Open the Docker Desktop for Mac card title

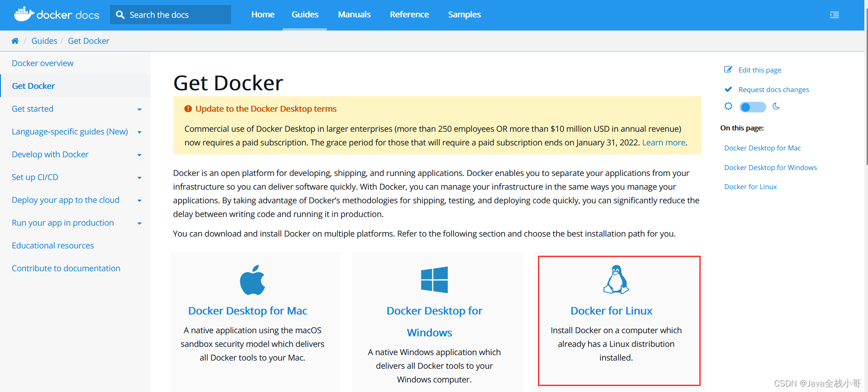point(248,311)
